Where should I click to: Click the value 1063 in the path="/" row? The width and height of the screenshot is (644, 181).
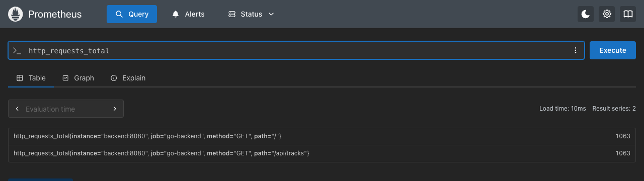(x=623, y=136)
